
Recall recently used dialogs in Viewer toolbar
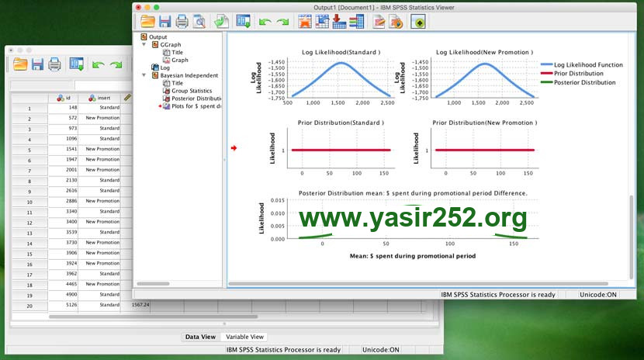pyautogui.click(x=243, y=22)
